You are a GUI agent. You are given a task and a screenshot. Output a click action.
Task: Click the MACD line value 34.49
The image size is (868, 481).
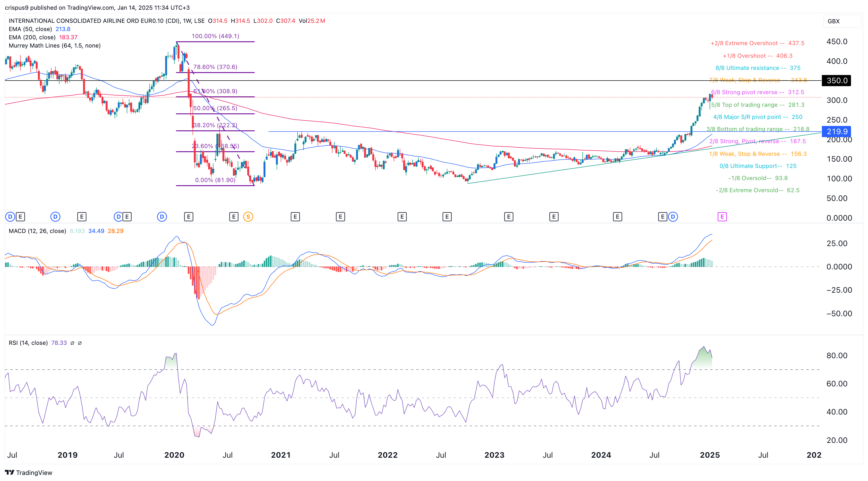96,231
